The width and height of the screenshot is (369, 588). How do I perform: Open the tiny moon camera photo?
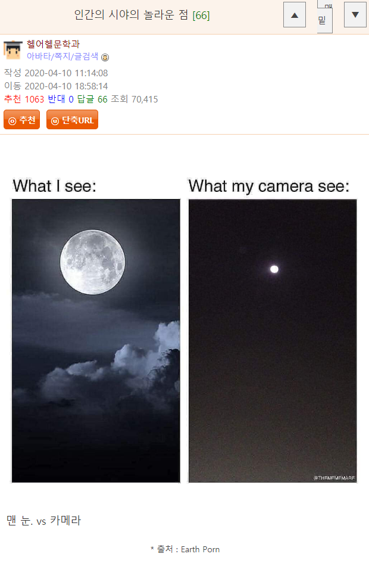coord(273,341)
